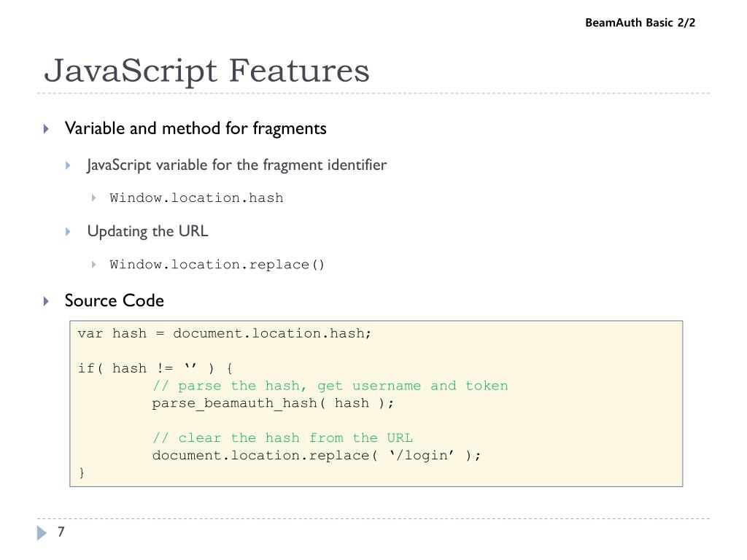
Task: Select the 'Window.location.hash' line
Action: 196,198
